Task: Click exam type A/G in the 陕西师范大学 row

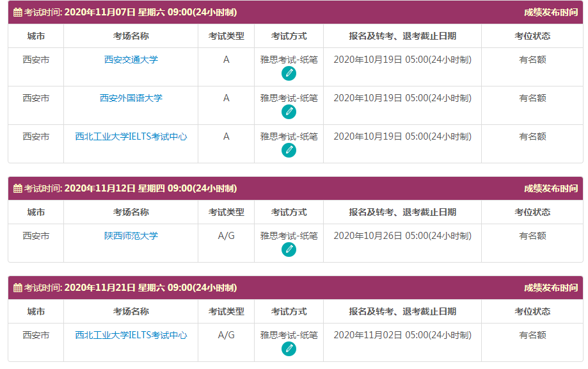Action: (x=226, y=236)
